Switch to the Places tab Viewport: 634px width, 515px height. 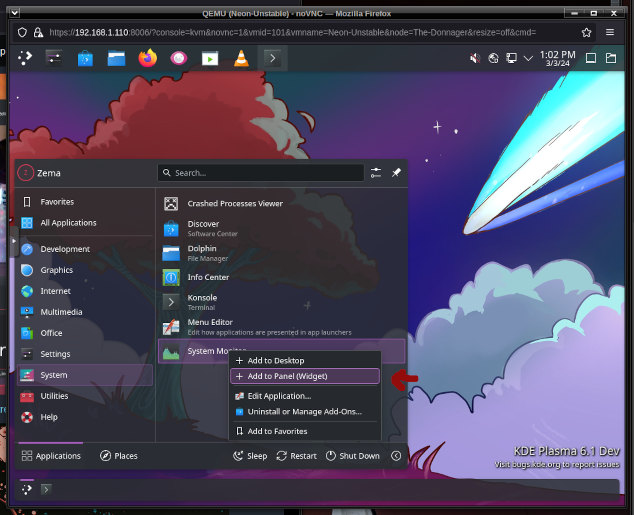(118, 456)
